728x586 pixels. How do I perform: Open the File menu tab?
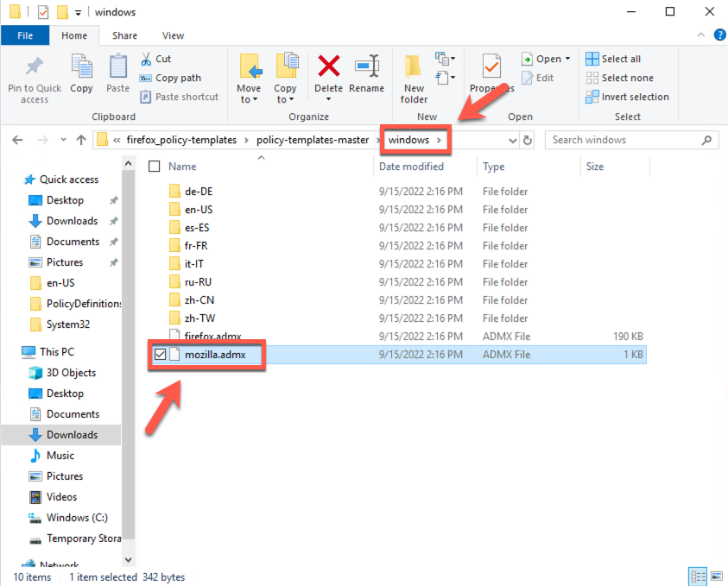pyautogui.click(x=25, y=35)
